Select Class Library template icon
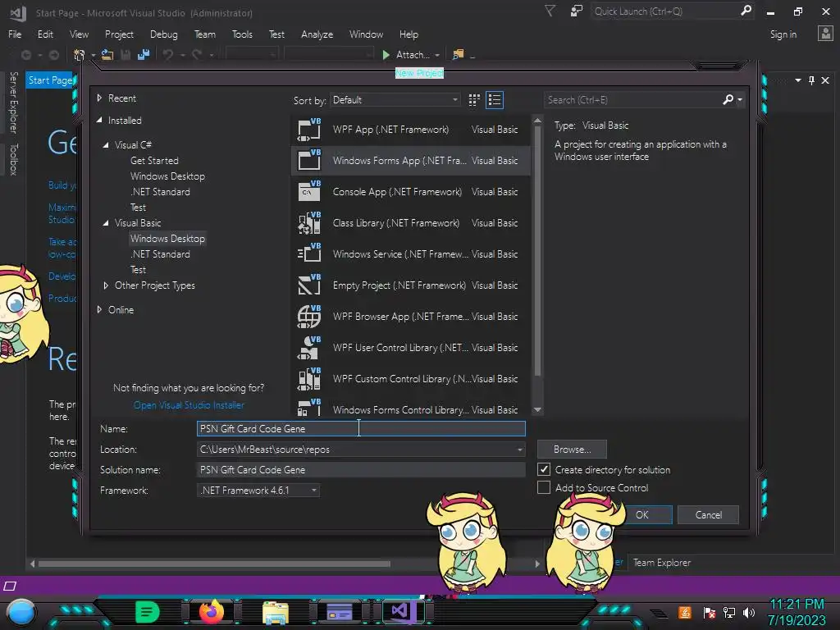The height and width of the screenshot is (630, 840). coord(309,223)
